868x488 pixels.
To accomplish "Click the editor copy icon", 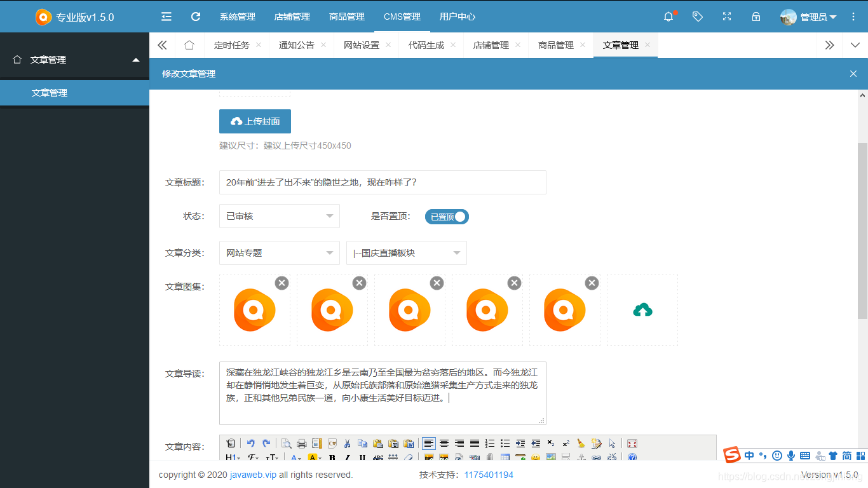I will click(x=363, y=444).
